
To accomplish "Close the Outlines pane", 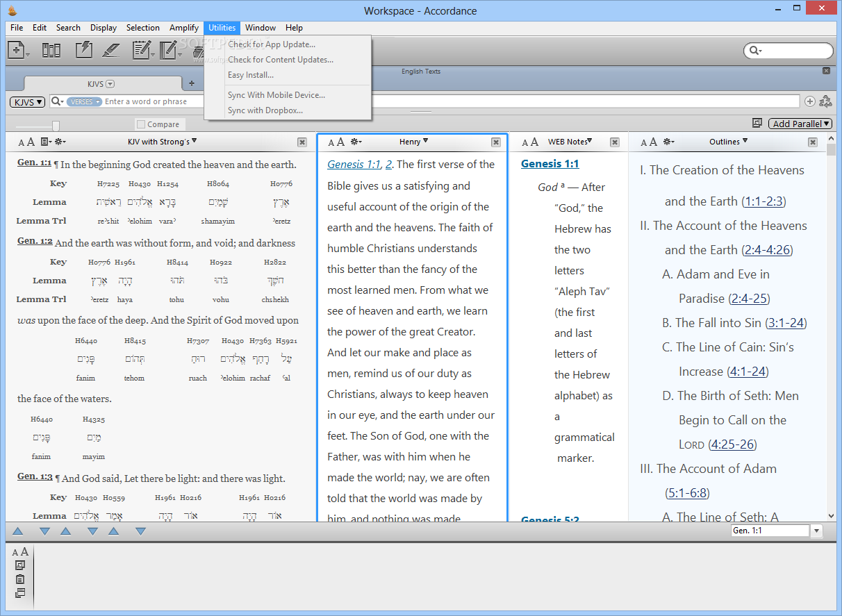I will click(813, 142).
